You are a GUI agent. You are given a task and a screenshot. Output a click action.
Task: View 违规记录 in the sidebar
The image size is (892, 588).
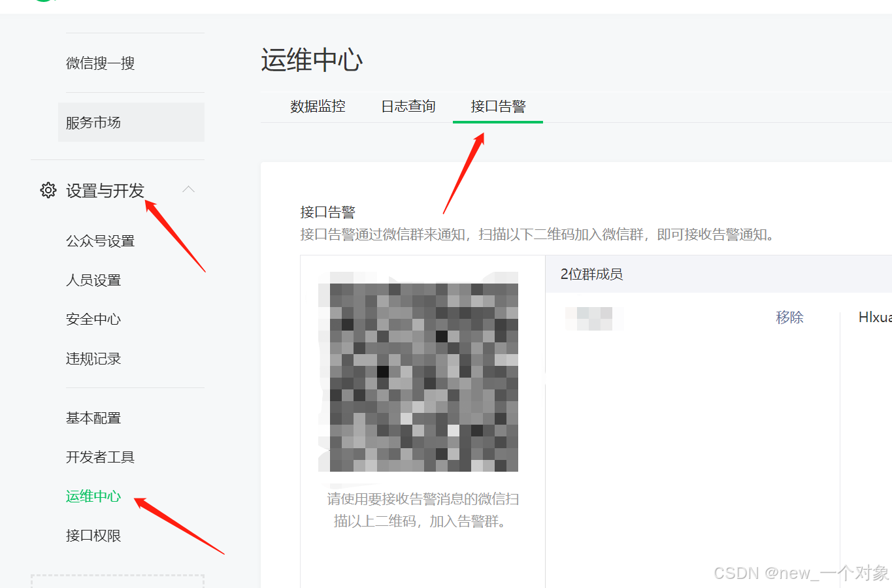pyautogui.click(x=93, y=359)
